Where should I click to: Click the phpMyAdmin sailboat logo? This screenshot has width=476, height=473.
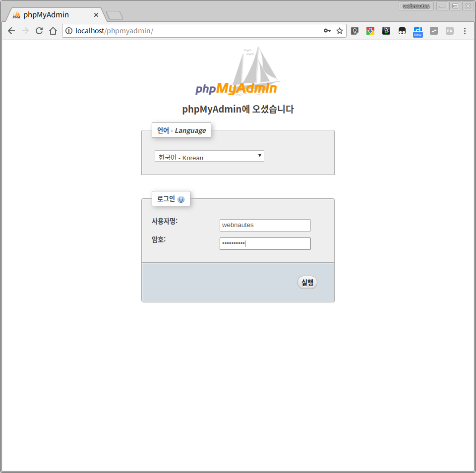[237, 71]
